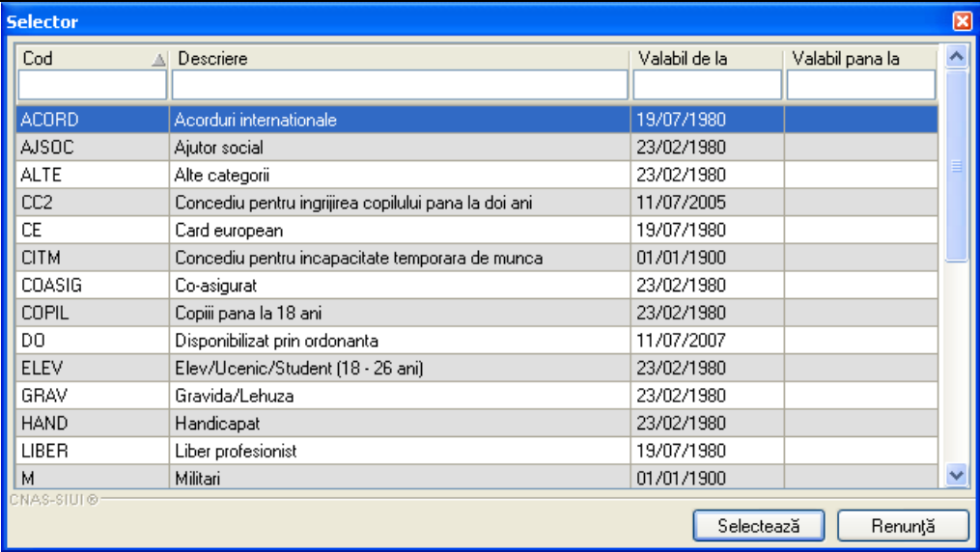Click the vertical scrollbar thumb
This screenshot has width=980, height=552.
[x=956, y=166]
